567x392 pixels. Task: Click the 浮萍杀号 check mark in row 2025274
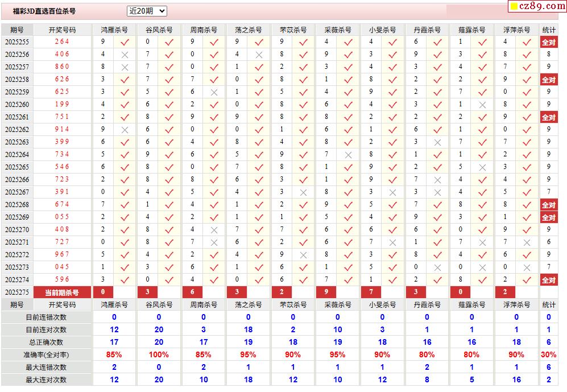527,280
